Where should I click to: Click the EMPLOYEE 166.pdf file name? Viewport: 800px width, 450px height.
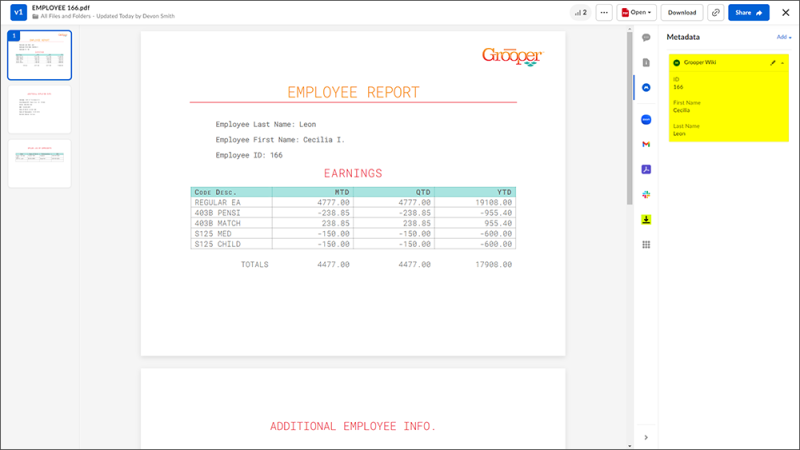point(61,8)
